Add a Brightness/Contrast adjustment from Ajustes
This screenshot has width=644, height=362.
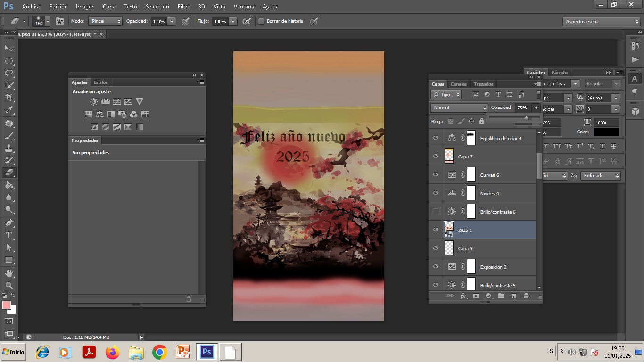pos(94,101)
